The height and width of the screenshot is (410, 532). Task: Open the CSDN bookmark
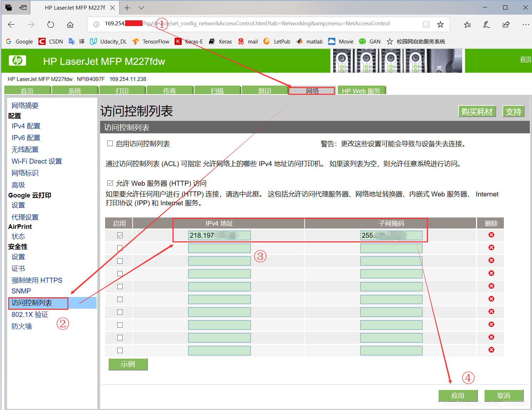click(51, 41)
